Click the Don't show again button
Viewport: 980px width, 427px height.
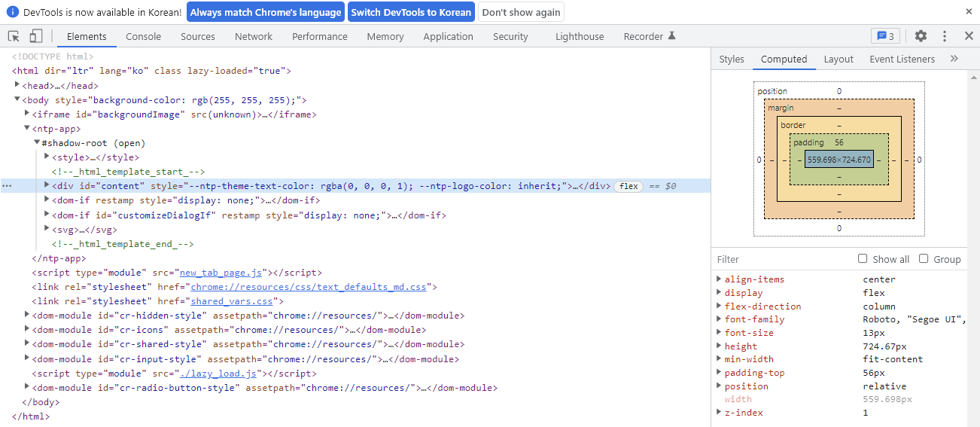(x=521, y=12)
